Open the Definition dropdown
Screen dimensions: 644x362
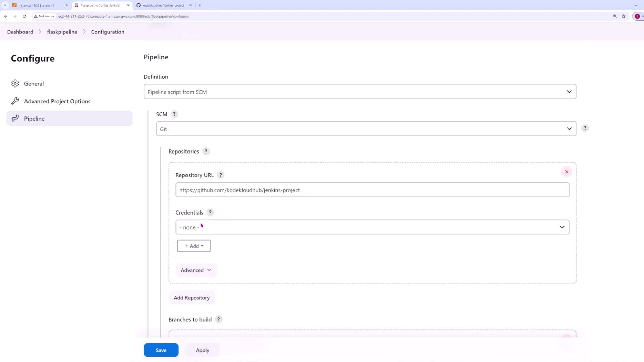[360, 92]
